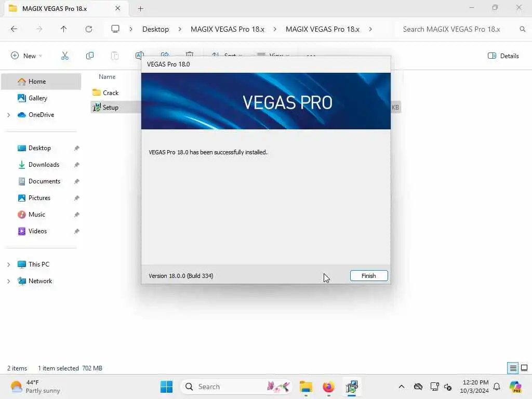
Task: Click the Cut scissors icon
Action: coord(65,56)
